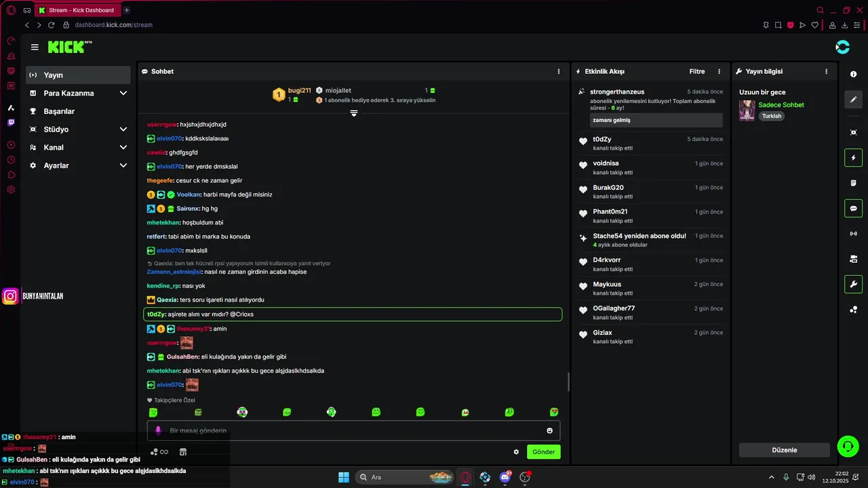Go back with the browser back arrow

coord(27,25)
